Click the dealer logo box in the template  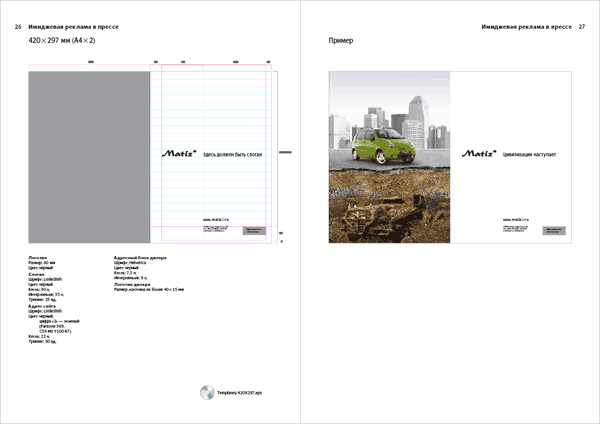[253, 230]
